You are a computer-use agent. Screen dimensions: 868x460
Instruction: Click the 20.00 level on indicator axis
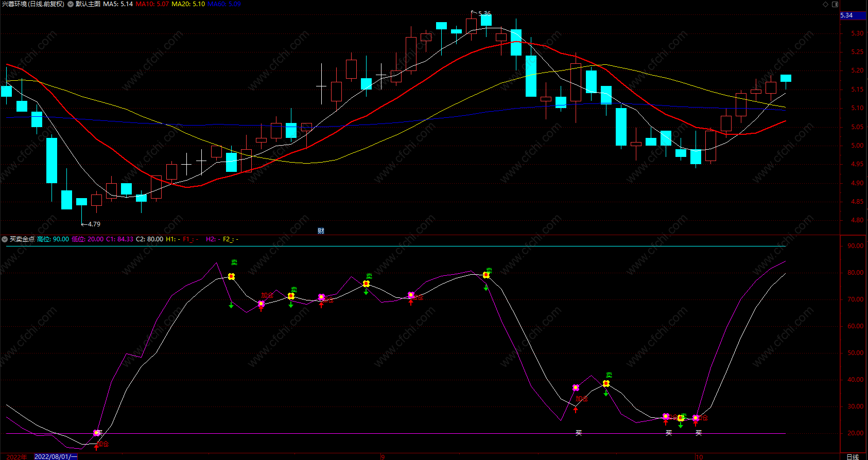[856, 433]
